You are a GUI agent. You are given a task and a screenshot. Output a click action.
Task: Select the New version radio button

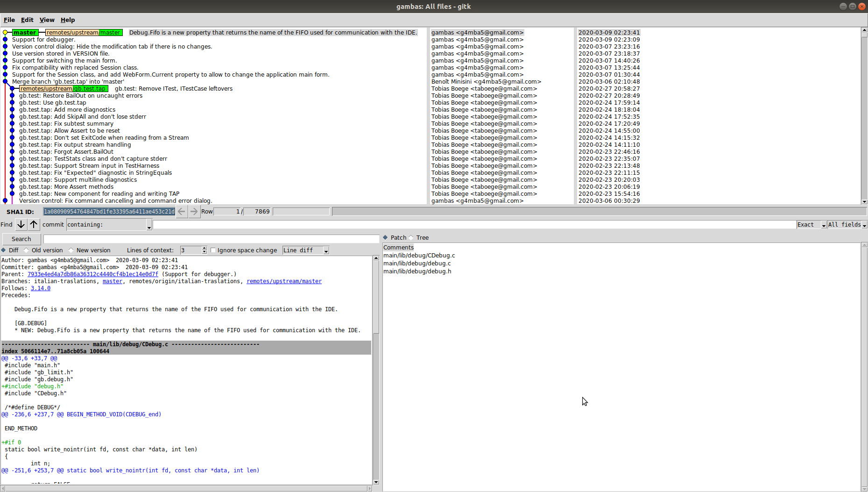[71, 250]
